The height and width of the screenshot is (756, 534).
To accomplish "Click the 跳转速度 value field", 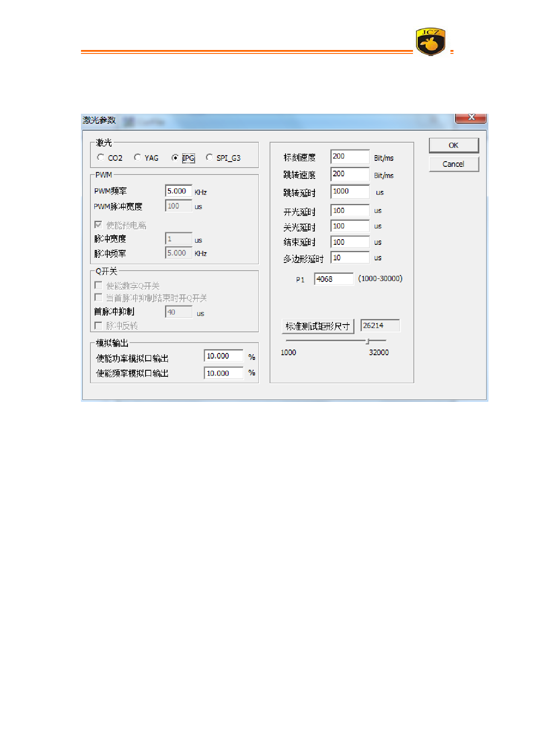I will (x=350, y=174).
